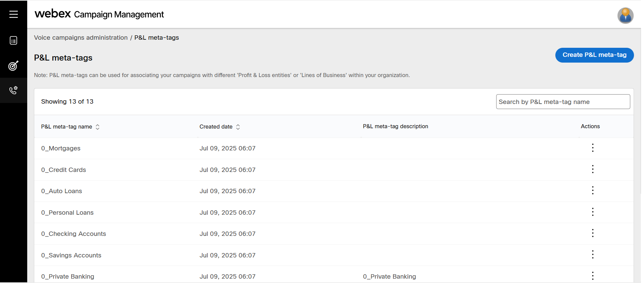Open the target campaigns sidebar icon
This screenshot has height=283, width=644.
[13, 66]
